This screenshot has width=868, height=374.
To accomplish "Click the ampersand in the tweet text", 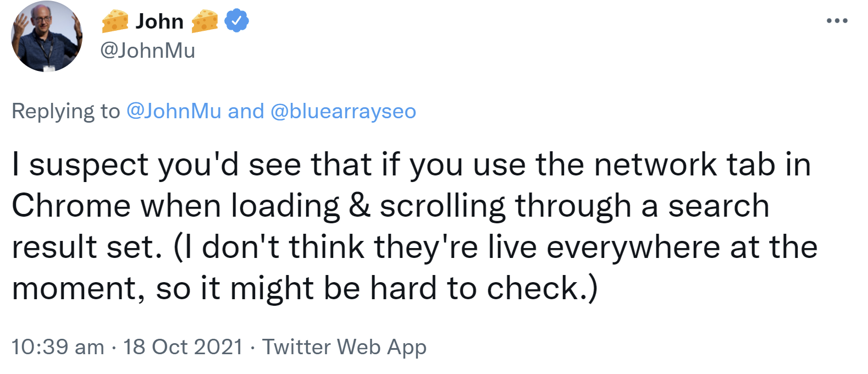I will [x=360, y=206].
